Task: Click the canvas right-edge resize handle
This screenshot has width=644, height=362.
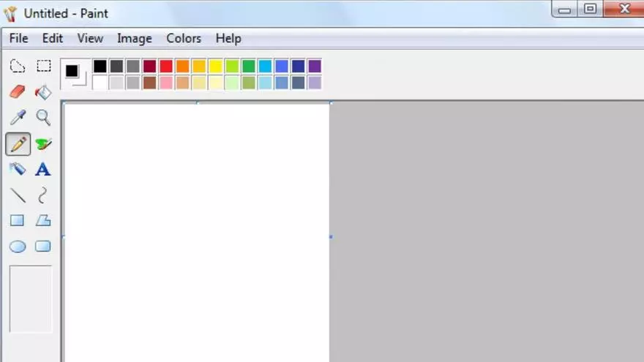Action: point(331,236)
